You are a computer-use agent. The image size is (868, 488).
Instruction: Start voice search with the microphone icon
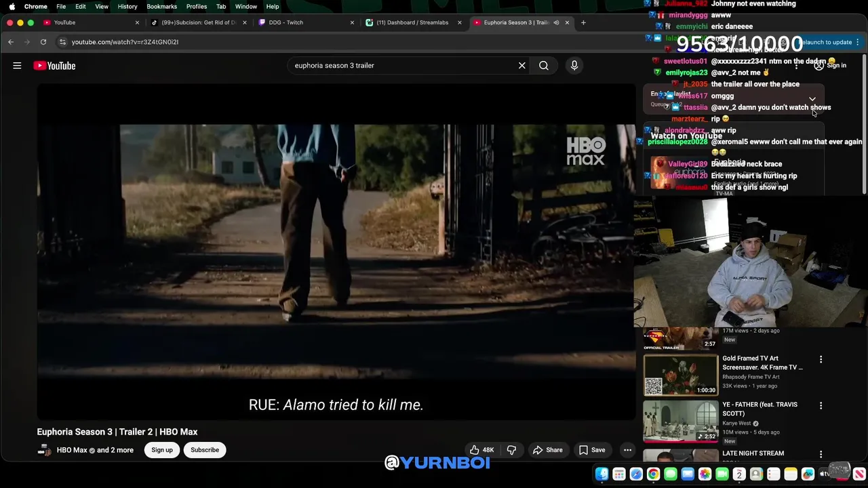[x=574, y=66]
